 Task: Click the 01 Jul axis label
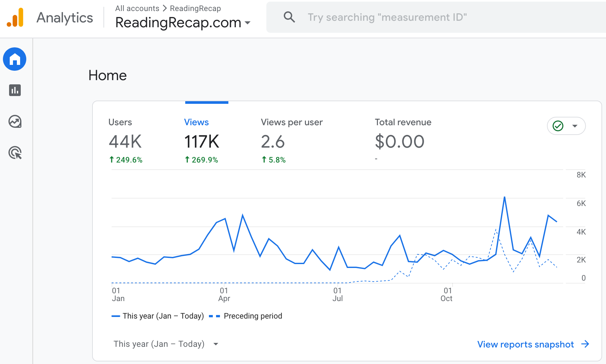click(337, 294)
